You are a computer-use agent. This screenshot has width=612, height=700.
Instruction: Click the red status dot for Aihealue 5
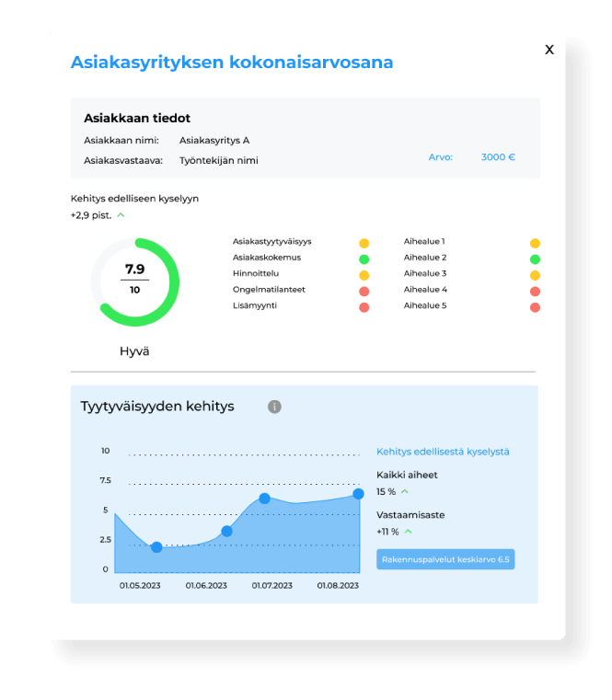pyautogui.click(x=535, y=307)
